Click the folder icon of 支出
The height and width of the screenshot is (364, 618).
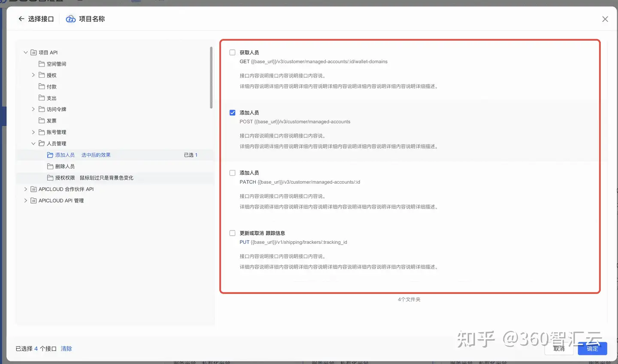tap(42, 98)
